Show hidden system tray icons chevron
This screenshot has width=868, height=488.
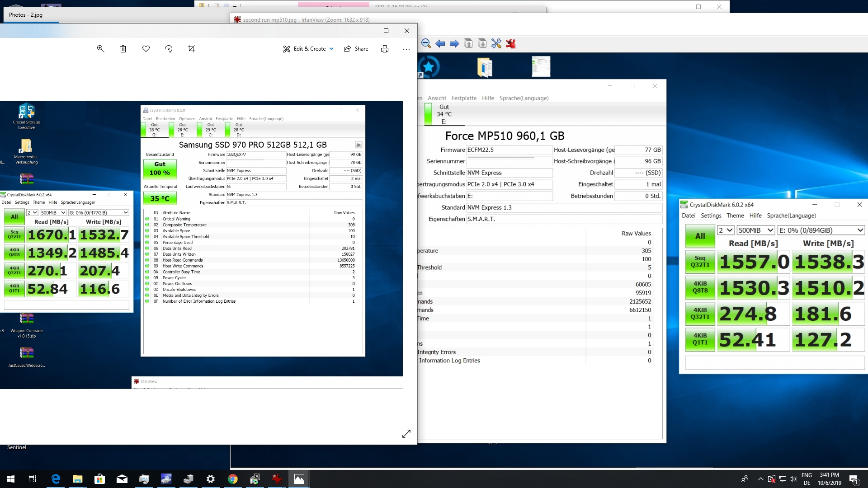[760, 479]
